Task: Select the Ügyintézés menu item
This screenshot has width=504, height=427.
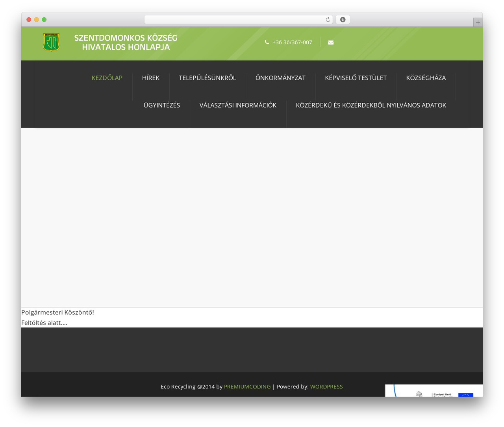Action: tap(162, 105)
